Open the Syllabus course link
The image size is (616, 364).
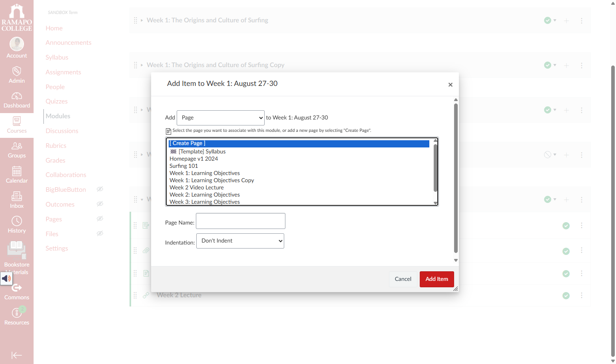point(57,57)
